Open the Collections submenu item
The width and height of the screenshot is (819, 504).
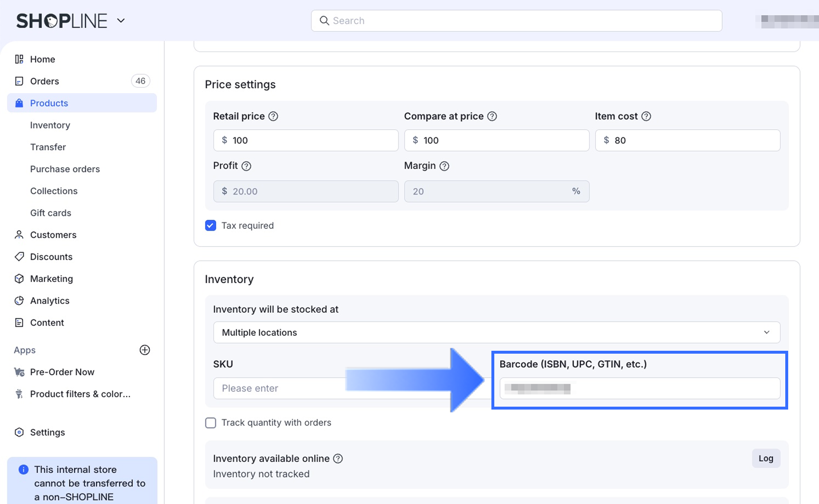54,191
